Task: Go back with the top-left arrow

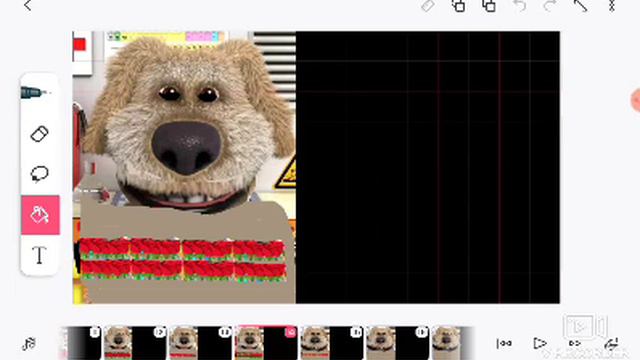Action: (x=28, y=5)
